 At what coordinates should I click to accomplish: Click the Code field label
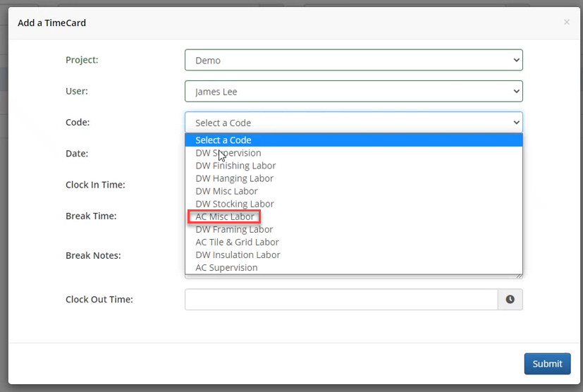(78, 122)
